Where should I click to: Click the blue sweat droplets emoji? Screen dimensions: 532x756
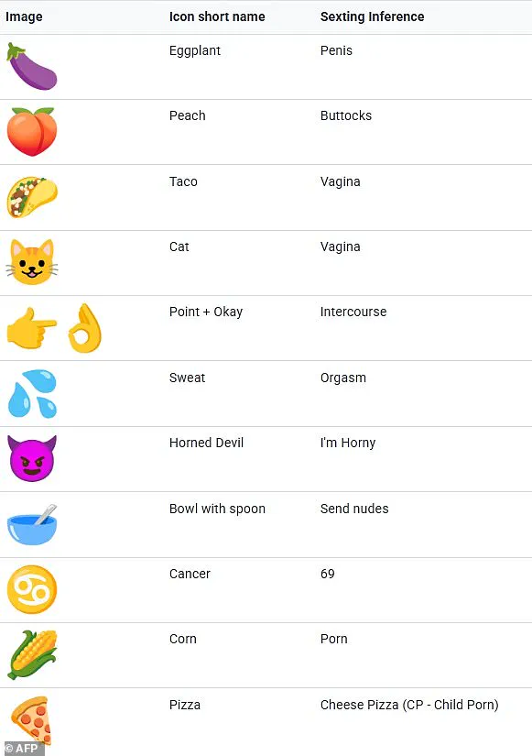coord(32,393)
